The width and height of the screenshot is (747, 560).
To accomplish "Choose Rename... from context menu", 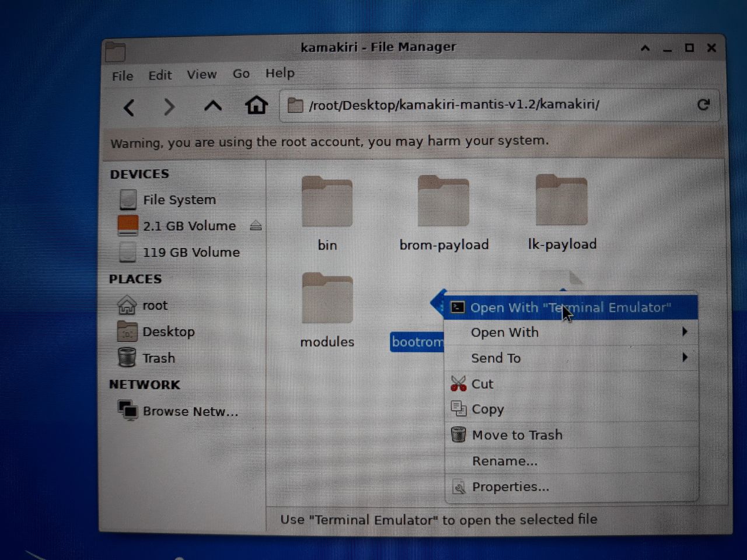I will pos(571,461).
